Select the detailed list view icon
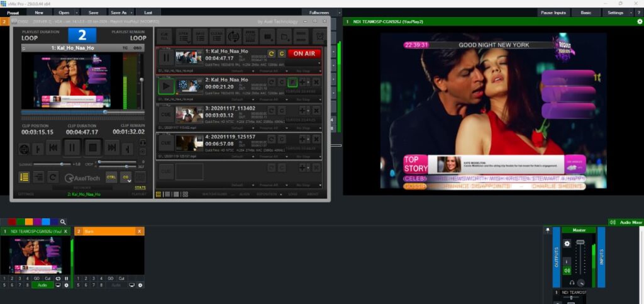The height and width of the screenshot is (304, 644). coord(158,194)
